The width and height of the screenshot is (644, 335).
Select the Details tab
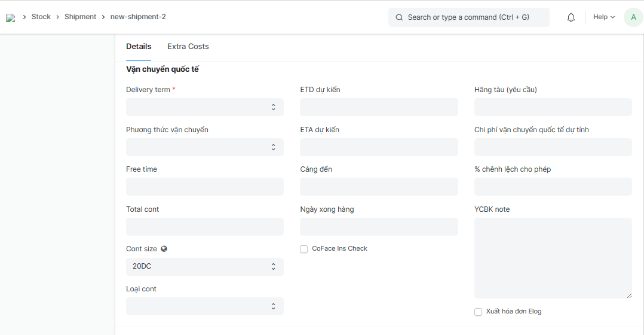pyautogui.click(x=139, y=47)
